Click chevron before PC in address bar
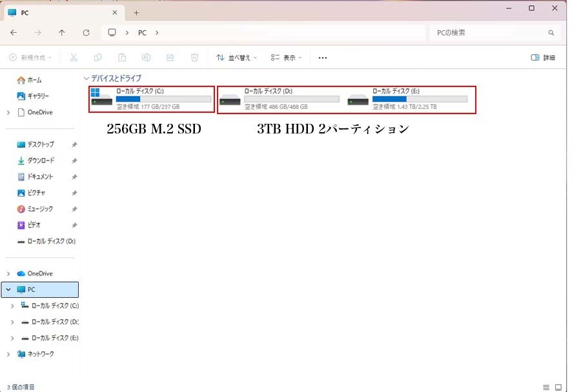 [x=127, y=33]
